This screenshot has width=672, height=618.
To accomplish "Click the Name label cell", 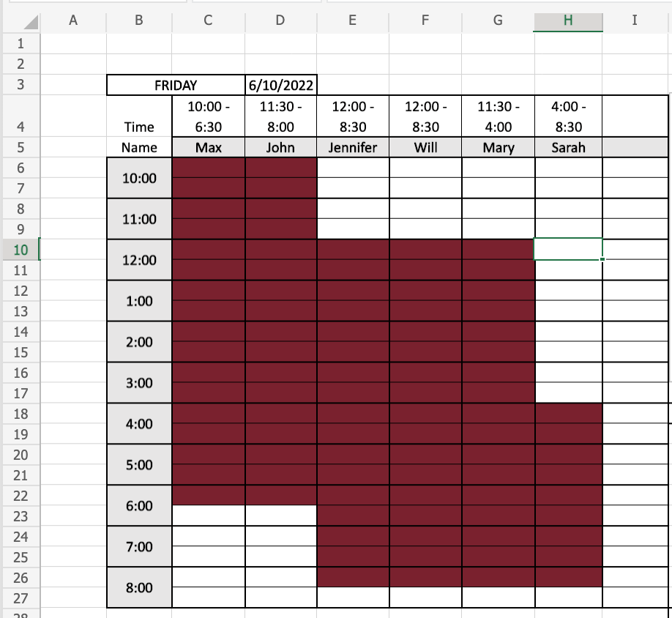I will [139, 147].
